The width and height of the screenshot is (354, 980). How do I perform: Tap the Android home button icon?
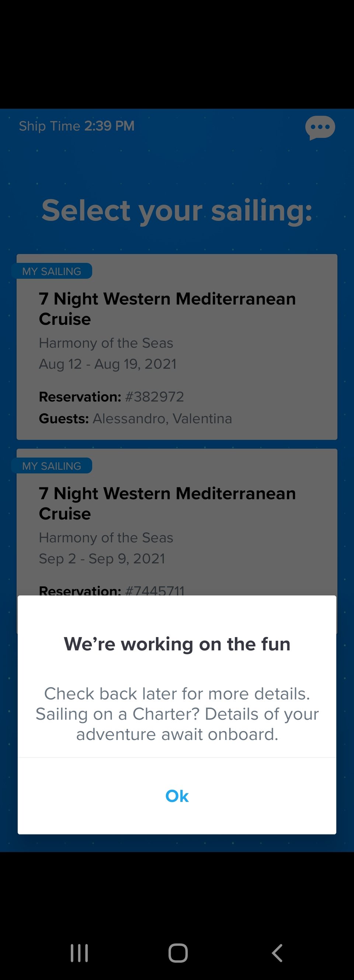178,953
